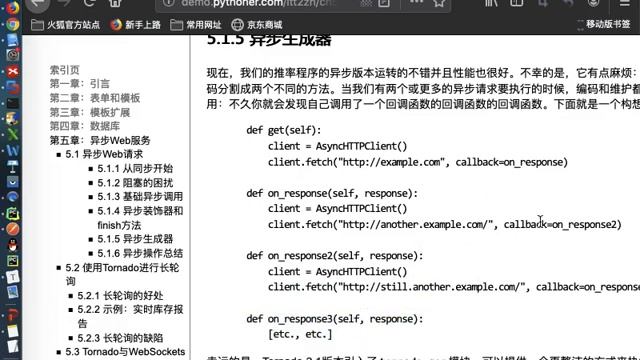This screenshot has height=360, width=640.
Task: Jump to 5.2.3 长轮询的缺陷
Action: point(120,338)
